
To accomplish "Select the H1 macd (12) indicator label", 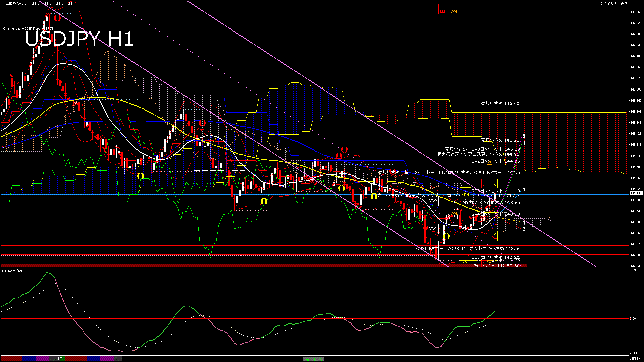I will [12, 271].
